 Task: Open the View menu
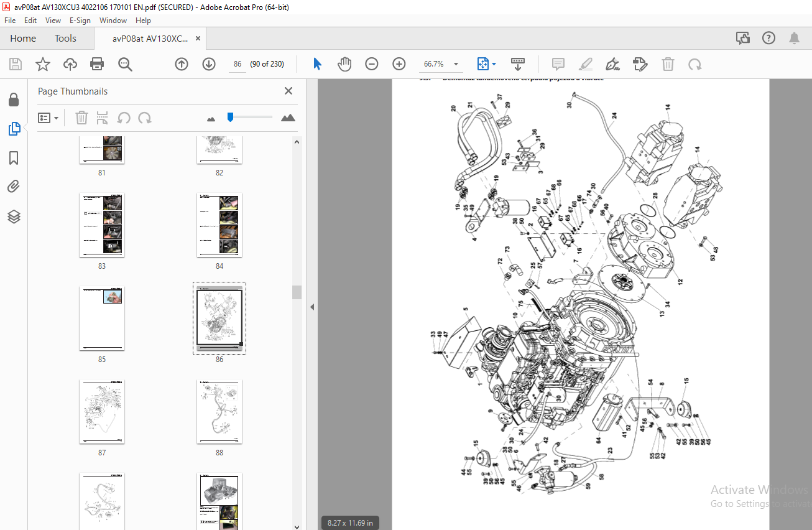click(53, 21)
